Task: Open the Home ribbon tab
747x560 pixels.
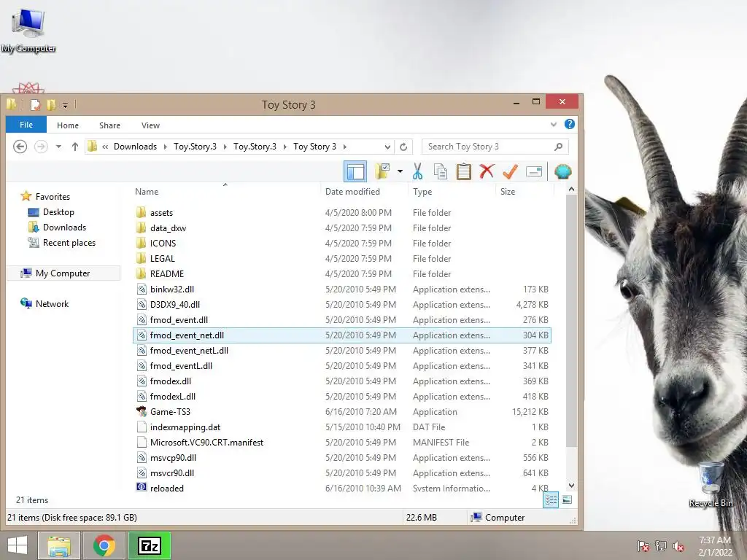Action: pyautogui.click(x=68, y=125)
